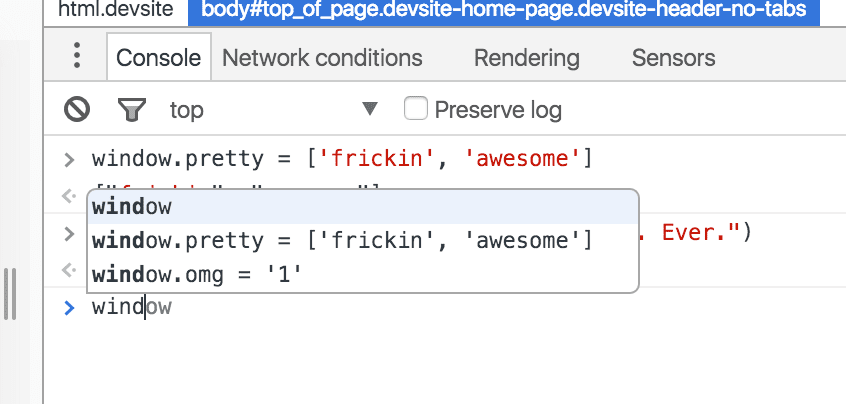Open the Rendering tab
Screen dimensions: 846x404
click(x=526, y=58)
